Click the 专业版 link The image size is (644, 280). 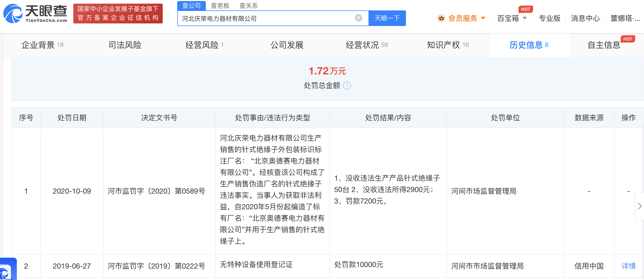click(x=549, y=18)
